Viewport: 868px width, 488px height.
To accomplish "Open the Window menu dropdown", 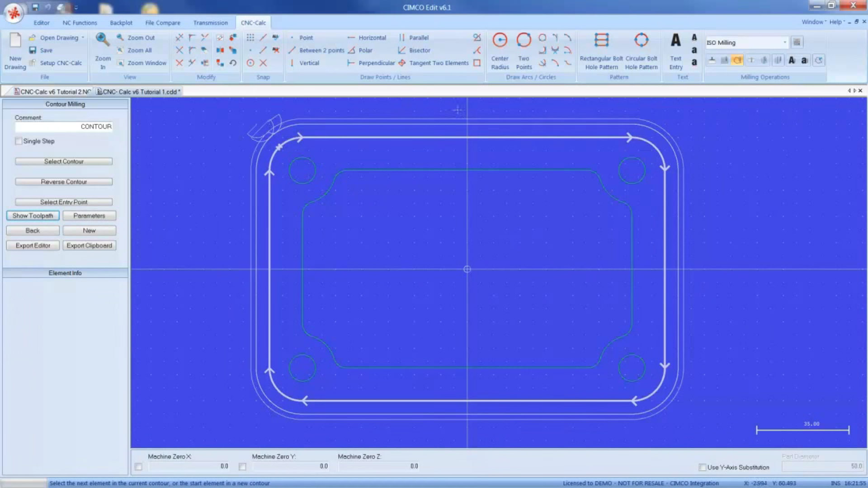I will (x=814, y=22).
